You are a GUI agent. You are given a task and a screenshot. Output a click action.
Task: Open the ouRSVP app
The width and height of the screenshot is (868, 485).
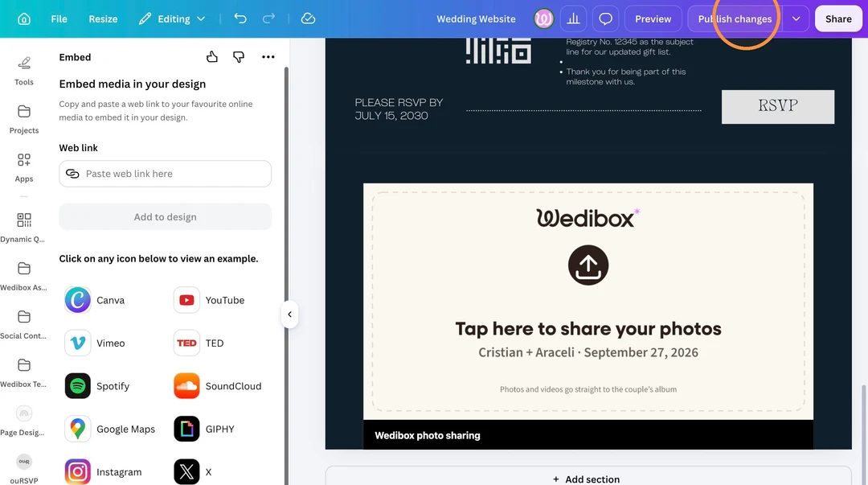[23, 468]
